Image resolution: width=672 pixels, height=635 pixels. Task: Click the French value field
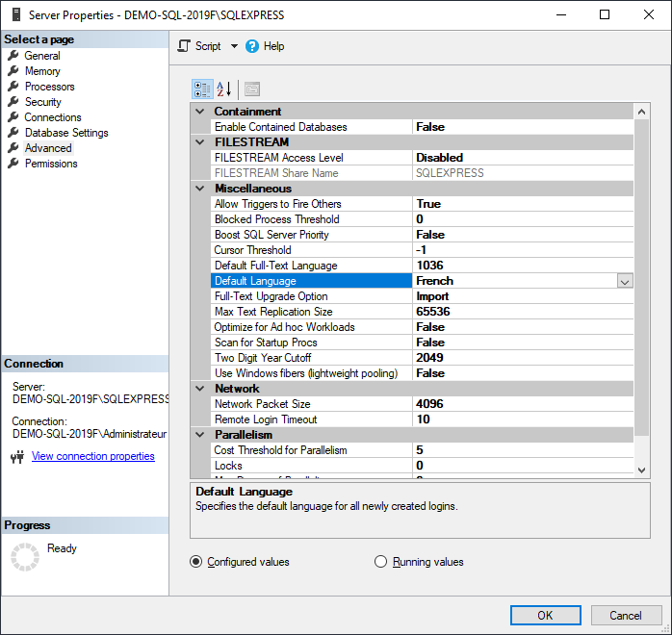tap(515, 281)
